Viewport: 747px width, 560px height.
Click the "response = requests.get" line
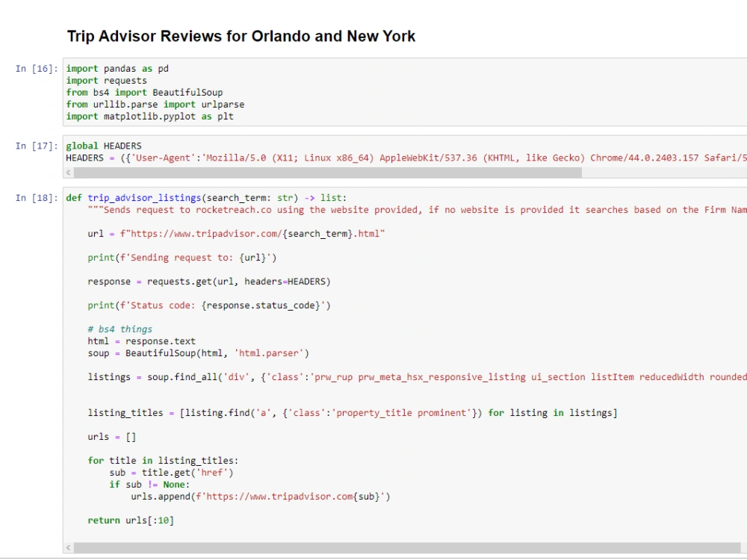[209, 281]
